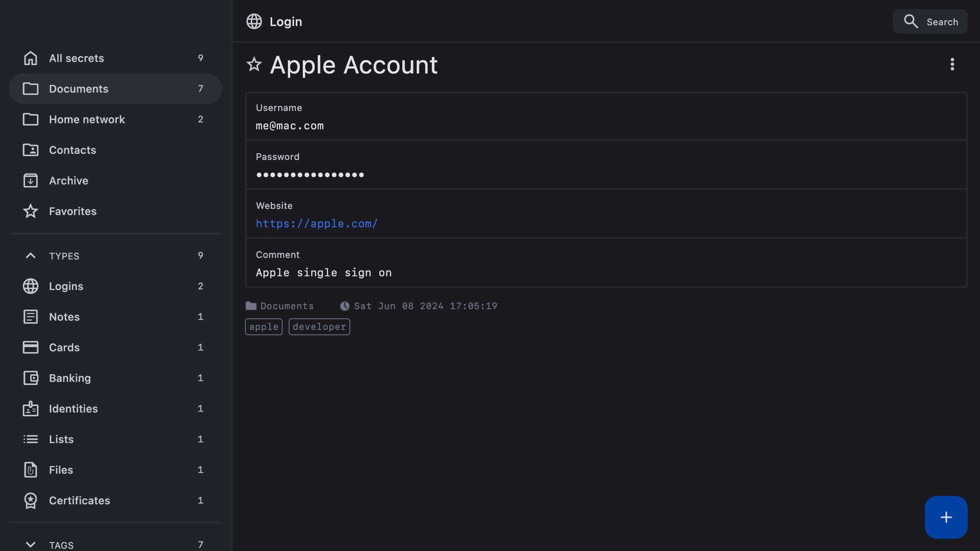Open the three-dot more options menu

pos(952,64)
